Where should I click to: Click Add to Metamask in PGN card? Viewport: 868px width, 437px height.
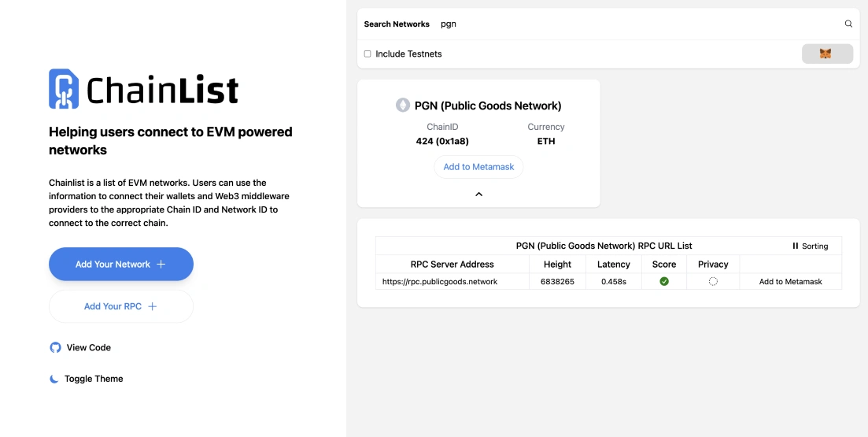tap(478, 167)
